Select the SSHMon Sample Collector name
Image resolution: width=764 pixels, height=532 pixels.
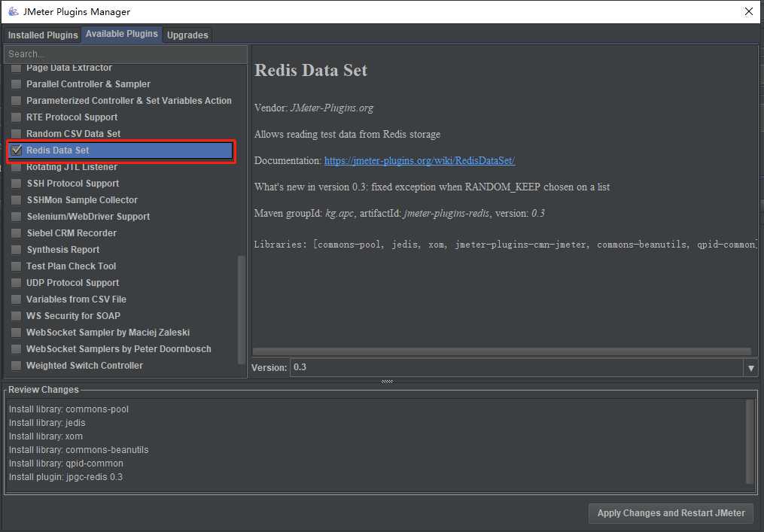tap(82, 200)
